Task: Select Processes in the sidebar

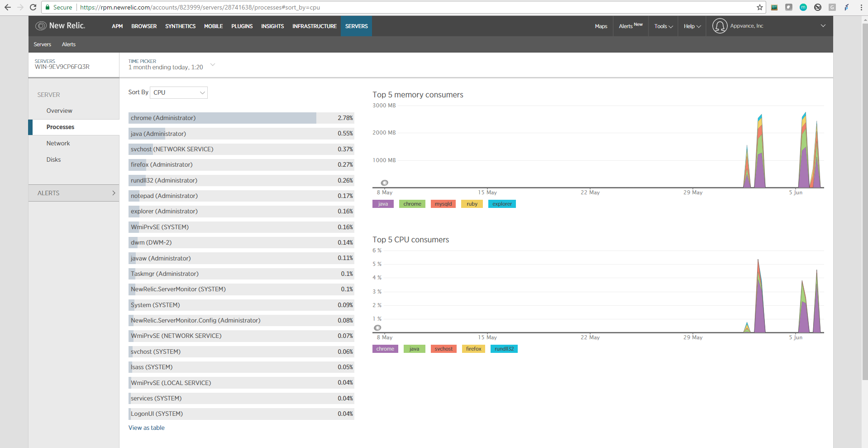Action: point(60,127)
